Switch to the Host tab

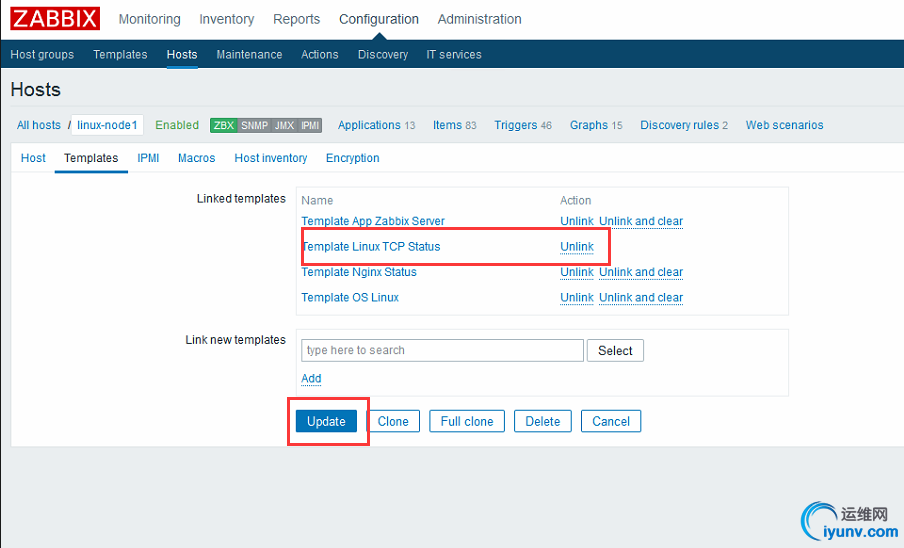click(x=33, y=158)
